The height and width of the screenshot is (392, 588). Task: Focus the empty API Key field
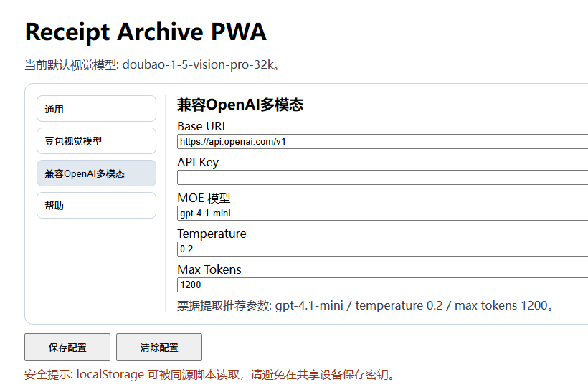[x=382, y=178]
